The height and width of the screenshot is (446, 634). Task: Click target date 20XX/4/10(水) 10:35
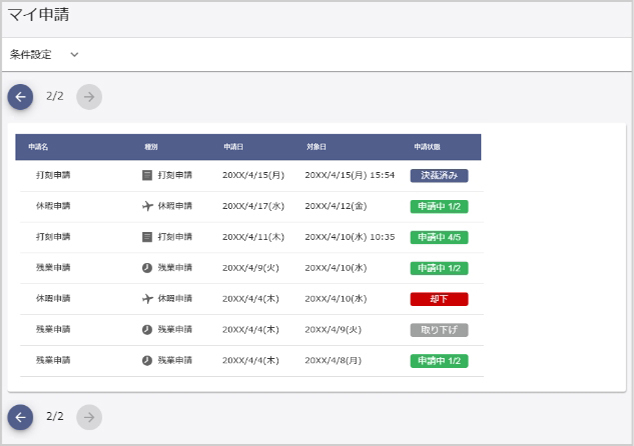coord(350,237)
